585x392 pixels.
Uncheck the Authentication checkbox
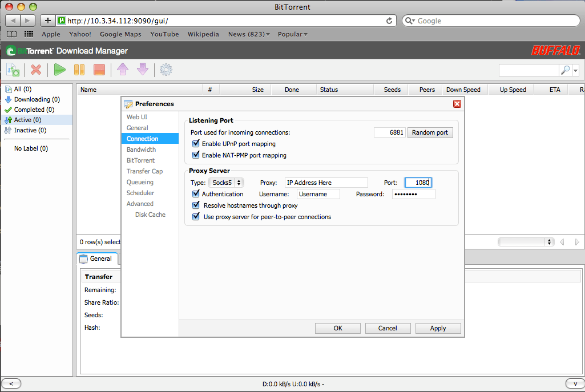click(196, 193)
